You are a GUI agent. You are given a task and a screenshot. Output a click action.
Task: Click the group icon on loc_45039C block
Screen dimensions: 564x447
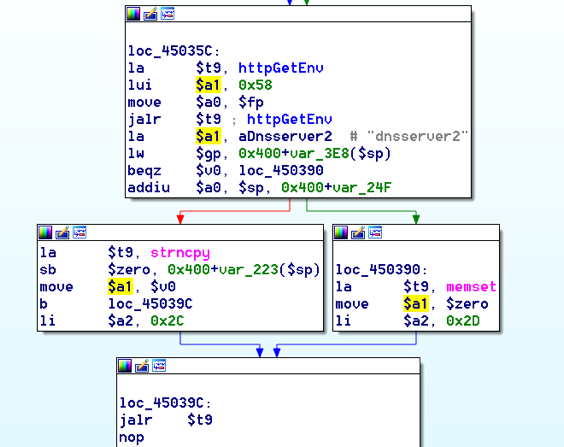pos(159,366)
